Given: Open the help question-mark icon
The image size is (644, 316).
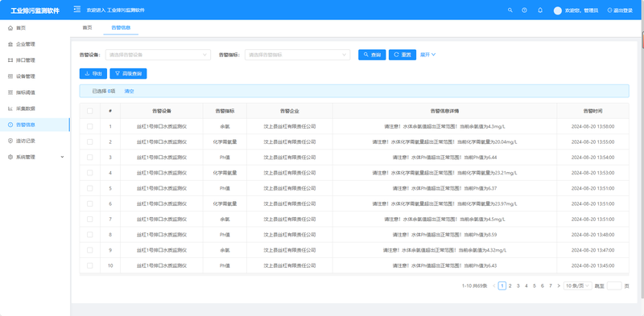Looking at the screenshot, I should [525, 10].
